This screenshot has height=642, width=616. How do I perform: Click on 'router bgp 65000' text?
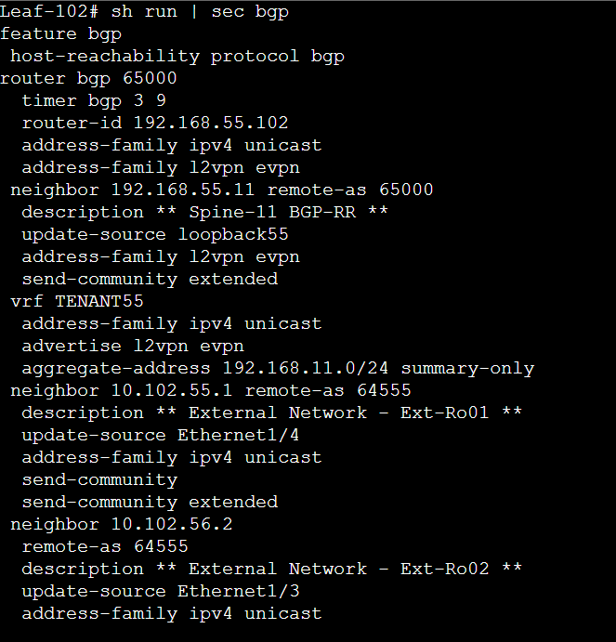pos(88,78)
